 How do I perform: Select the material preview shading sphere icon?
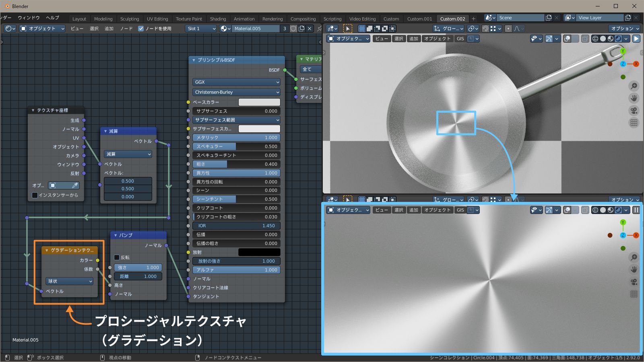tap(610, 39)
